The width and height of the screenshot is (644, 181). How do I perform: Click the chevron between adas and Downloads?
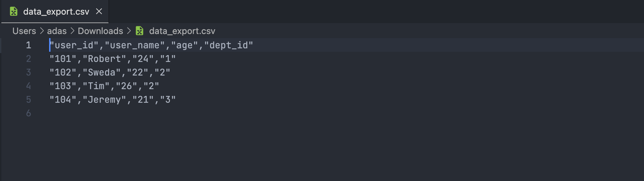[x=72, y=31]
